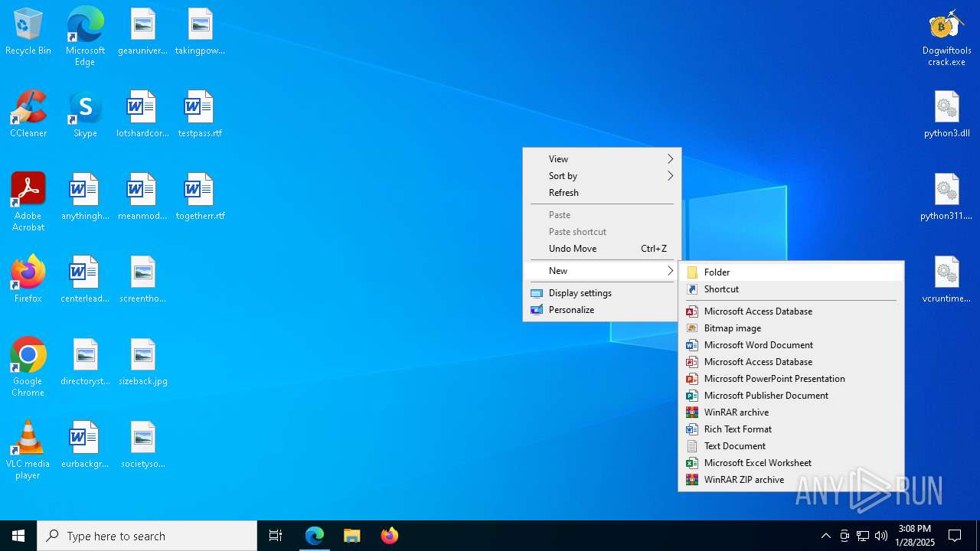The height and width of the screenshot is (551, 980).
Task: Show hidden system tray icons chevron
Action: coord(825,536)
